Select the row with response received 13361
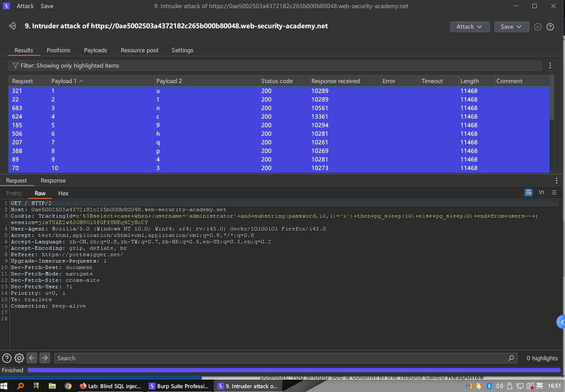565x392 pixels. [279, 117]
